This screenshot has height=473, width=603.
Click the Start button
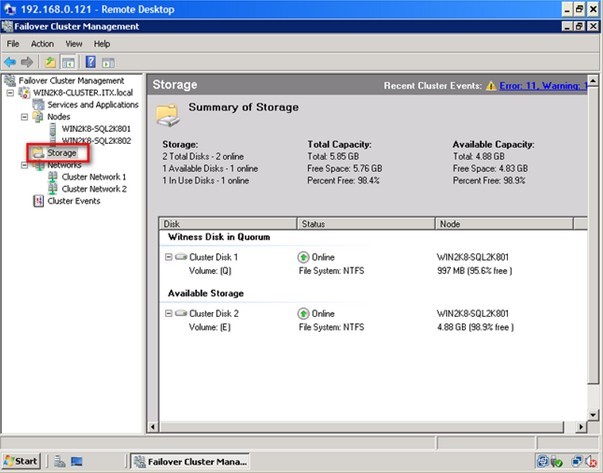(x=21, y=461)
